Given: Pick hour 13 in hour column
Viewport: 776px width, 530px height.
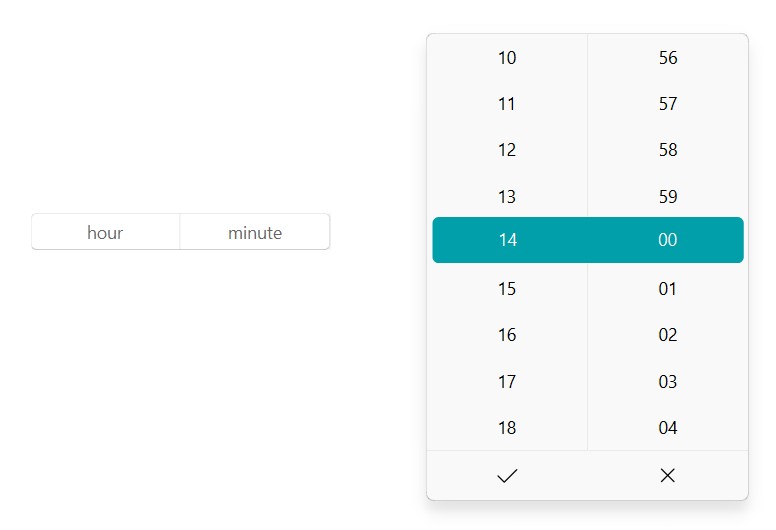Looking at the screenshot, I should coord(507,196).
